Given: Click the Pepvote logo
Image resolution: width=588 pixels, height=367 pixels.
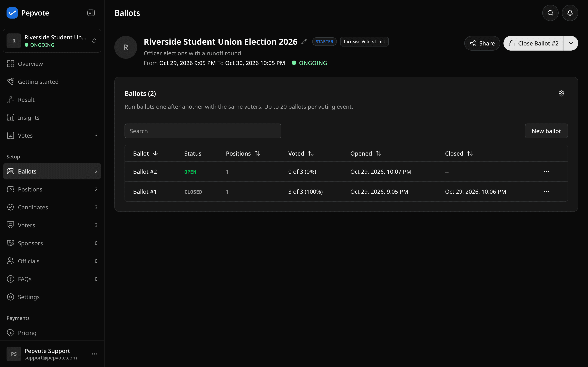Looking at the screenshot, I should (x=12, y=13).
